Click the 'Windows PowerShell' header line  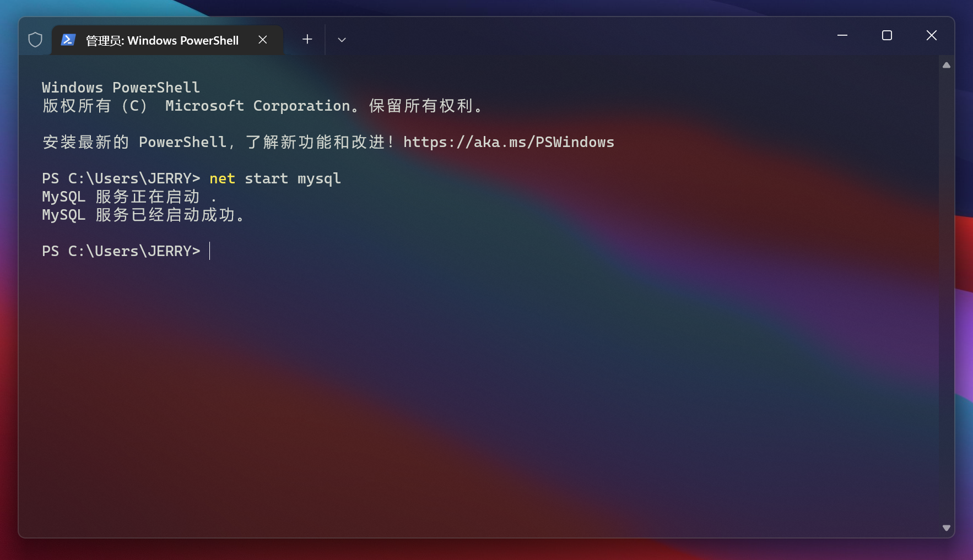click(x=121, y=88)
